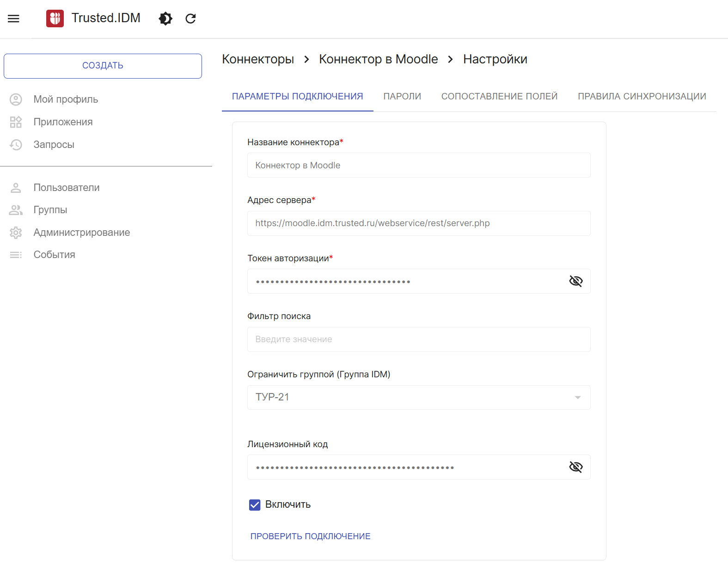728x572 pixels.
Task: Click the refresh page icon
Action: pyautogui.click(x=190, y=18)
